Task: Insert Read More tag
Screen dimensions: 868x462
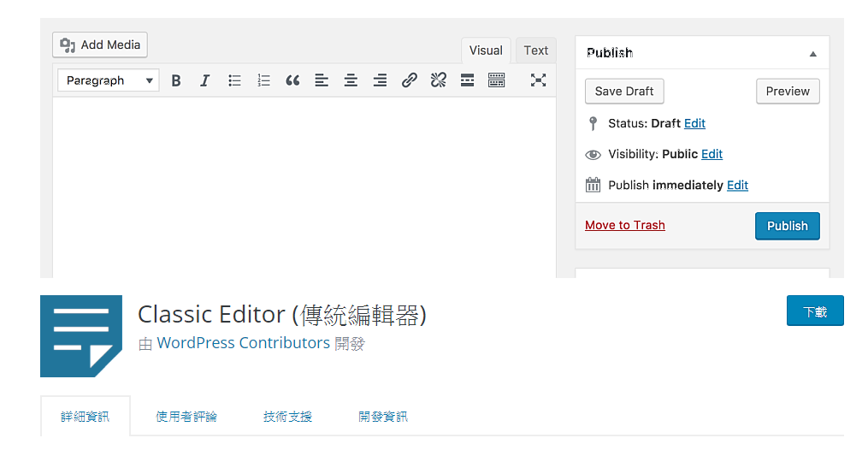Action: click(467, 81)
